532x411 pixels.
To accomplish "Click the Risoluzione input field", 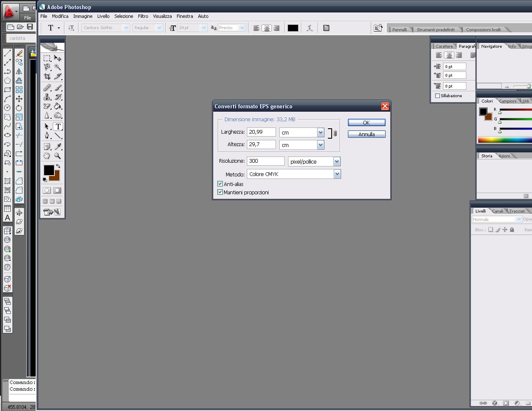I will point(266,161).
